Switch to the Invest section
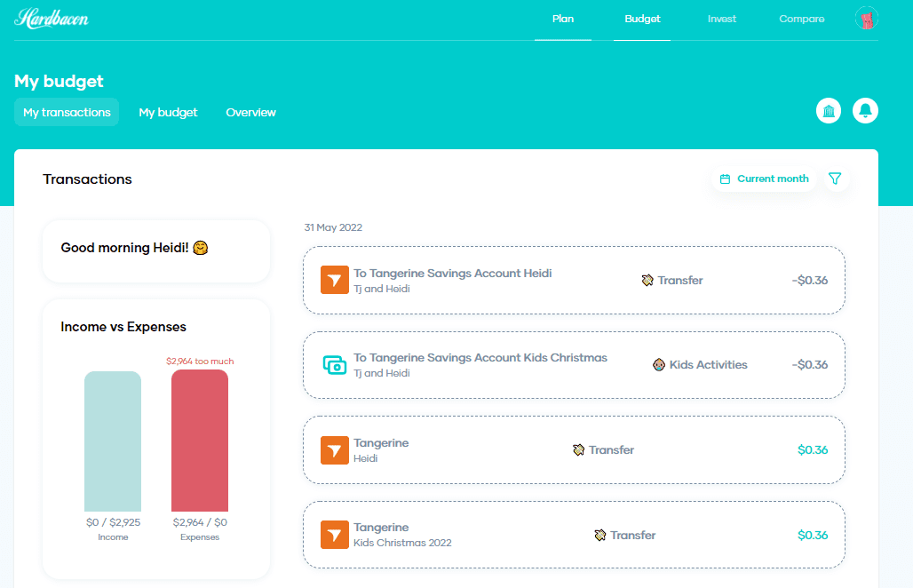 [721, 19]
